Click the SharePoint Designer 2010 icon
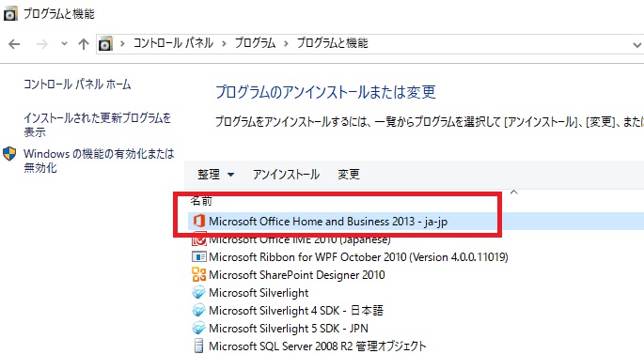 click(x=198, y=274)
